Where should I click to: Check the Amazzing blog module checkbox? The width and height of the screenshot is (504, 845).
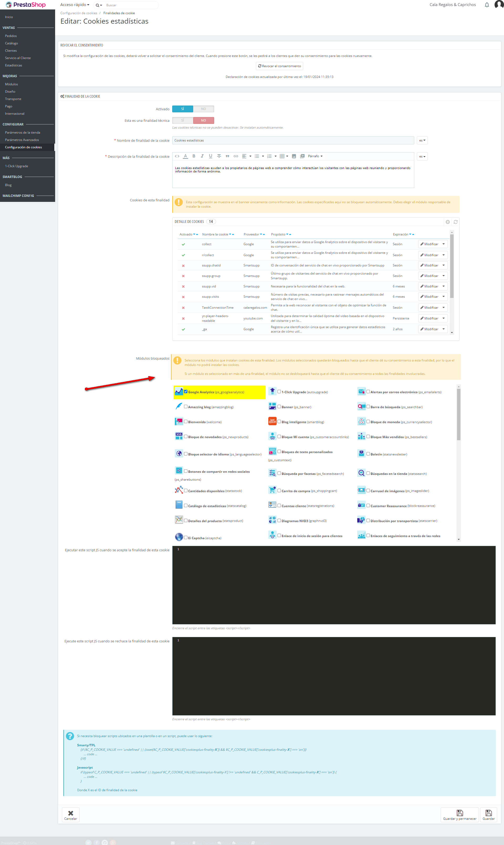click(186, 407)
